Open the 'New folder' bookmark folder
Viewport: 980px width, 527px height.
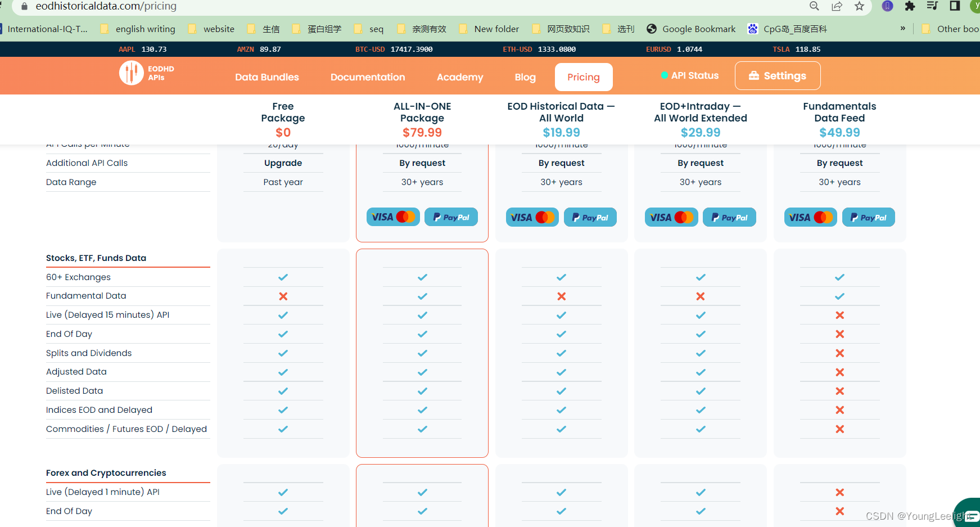pos(489,29)
